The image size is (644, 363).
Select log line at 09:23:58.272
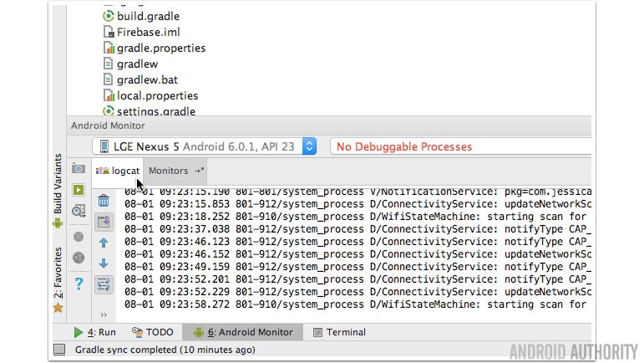(357, 304)
